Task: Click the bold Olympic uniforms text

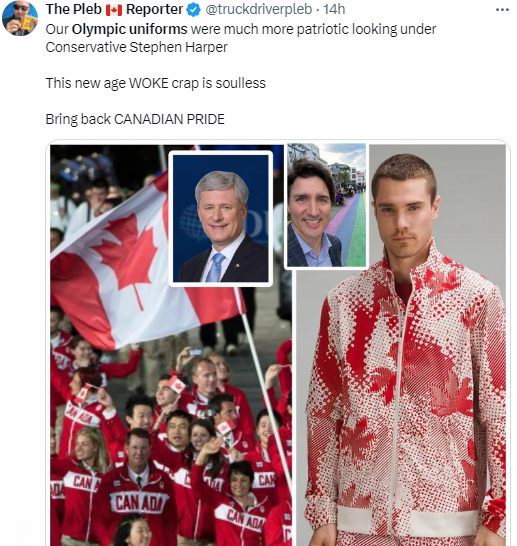Action: coord(130,29)
